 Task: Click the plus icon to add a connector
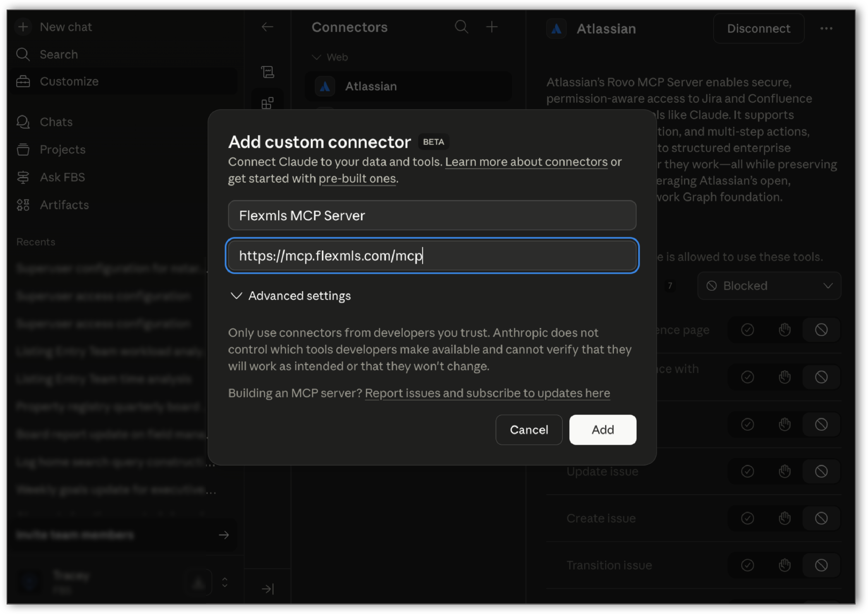point(492,27)
